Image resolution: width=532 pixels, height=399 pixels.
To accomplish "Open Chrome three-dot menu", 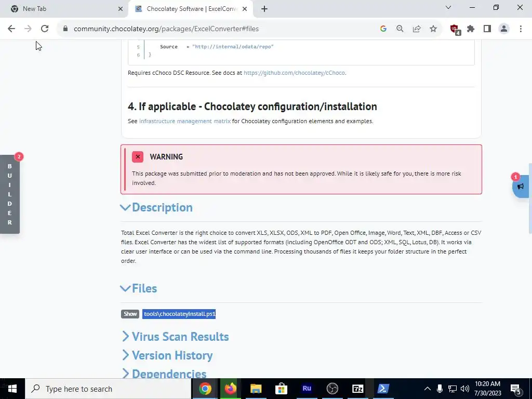I will coord(521,29).
